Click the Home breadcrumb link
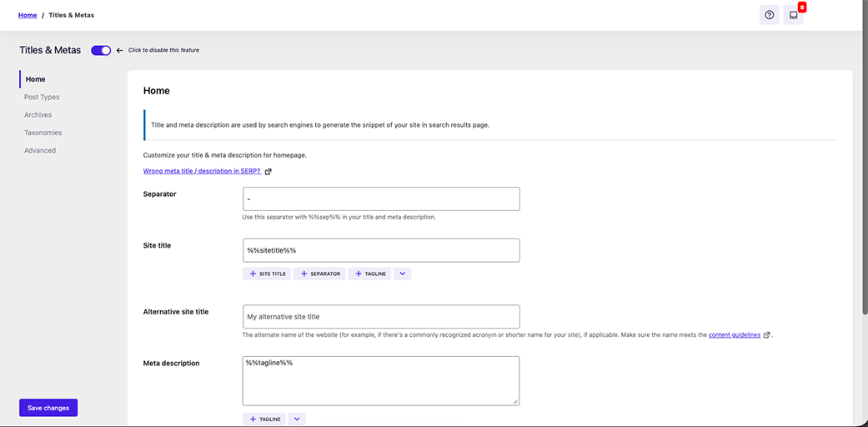Screen dimensions: 868x427 coord(28,15)
